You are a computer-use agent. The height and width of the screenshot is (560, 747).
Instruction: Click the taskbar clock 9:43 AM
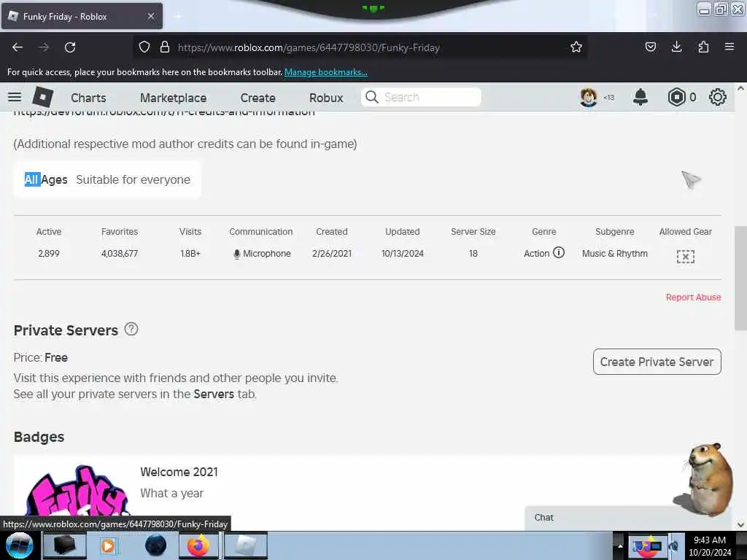pos(709,540)
